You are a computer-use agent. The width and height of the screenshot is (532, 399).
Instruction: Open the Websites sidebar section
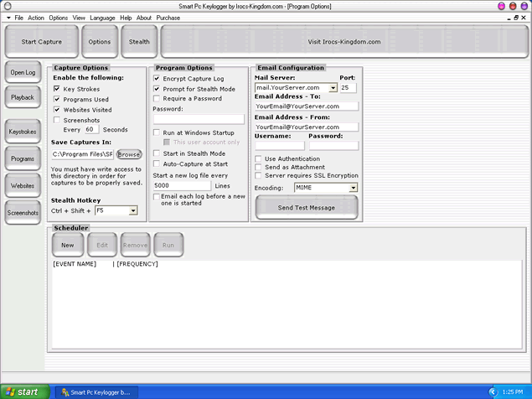(23, 185)
